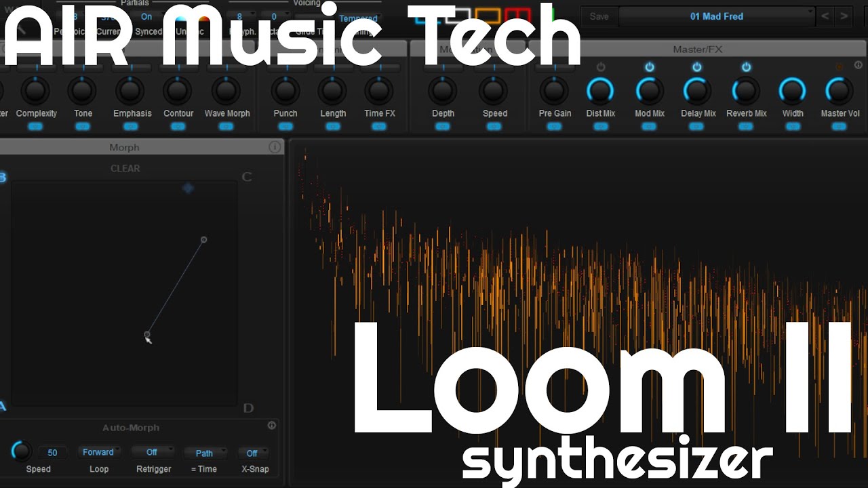Click the lower morph path point
868x488 pixels.
coord(147,334)
